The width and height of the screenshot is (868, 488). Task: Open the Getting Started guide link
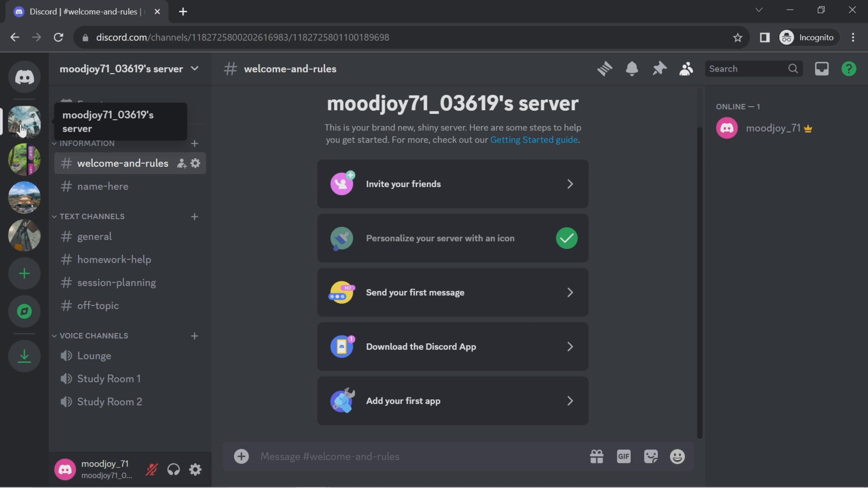click(534, 140)
